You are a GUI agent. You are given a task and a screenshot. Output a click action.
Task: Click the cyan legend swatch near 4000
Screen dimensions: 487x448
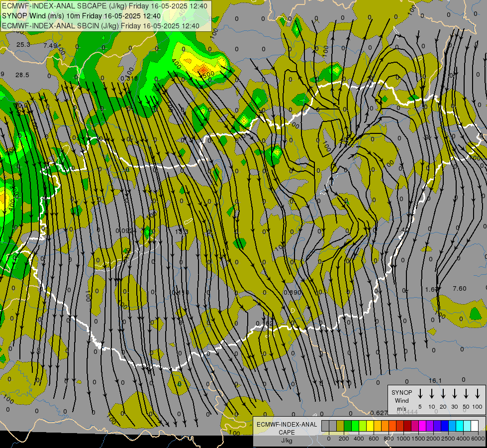click(460, 426)
